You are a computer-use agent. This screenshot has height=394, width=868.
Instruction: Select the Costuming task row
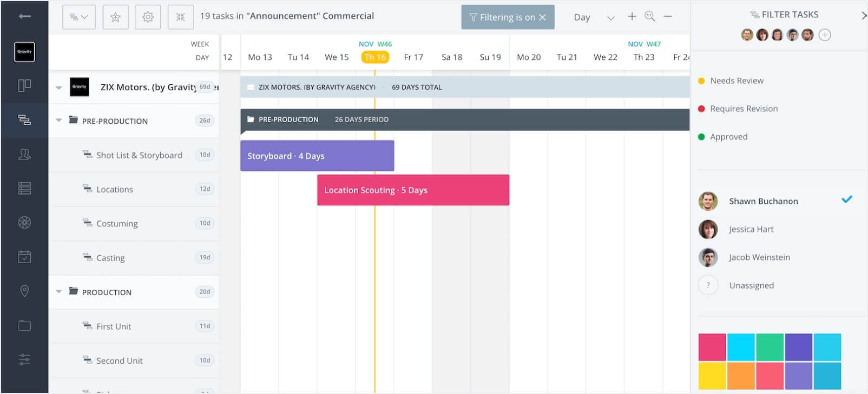(x=134, y=223)
